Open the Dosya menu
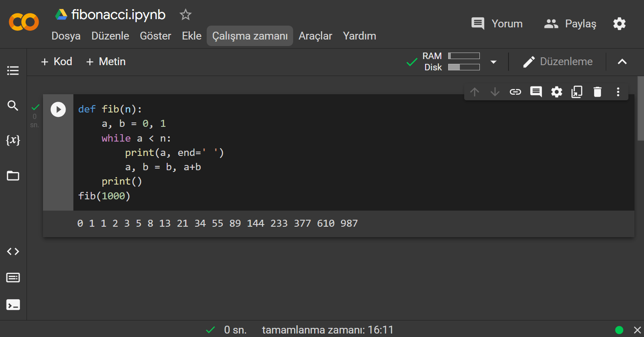The height and width of the screenshot is (337, 644). 66,36
